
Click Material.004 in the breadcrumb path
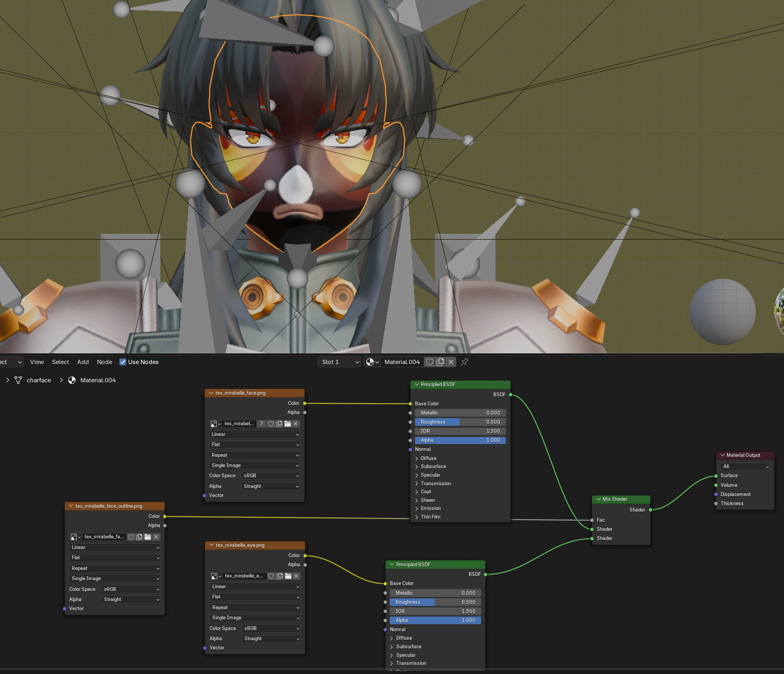point(98,380)
